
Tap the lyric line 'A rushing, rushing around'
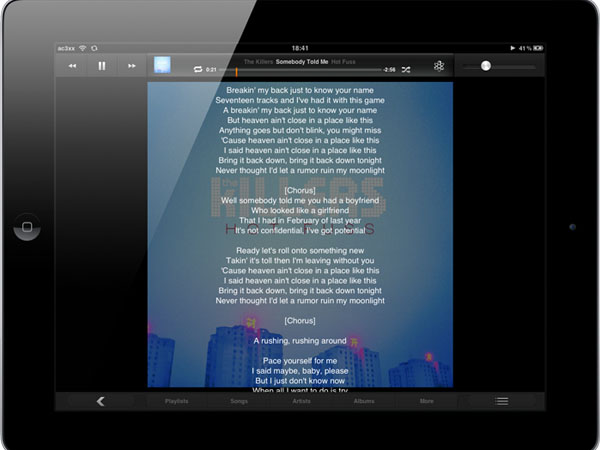point(300,341)
